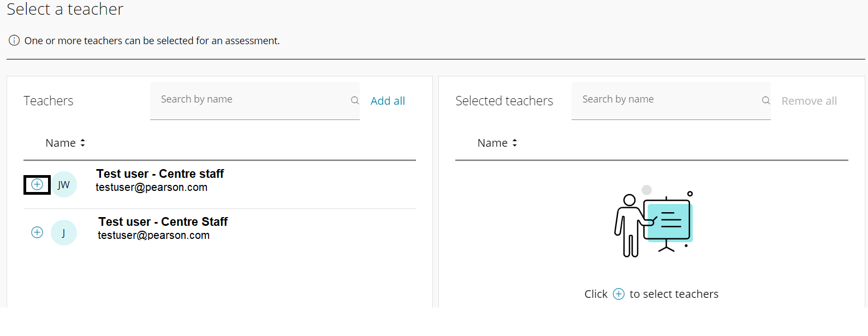
Task: Click the plus icon in the empty-state hint
Action: pos(619,294)
